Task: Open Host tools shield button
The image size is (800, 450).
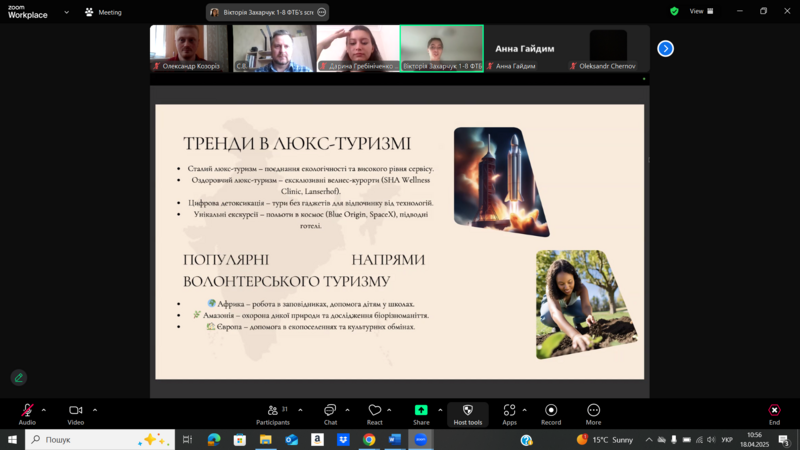Action: 468,414
